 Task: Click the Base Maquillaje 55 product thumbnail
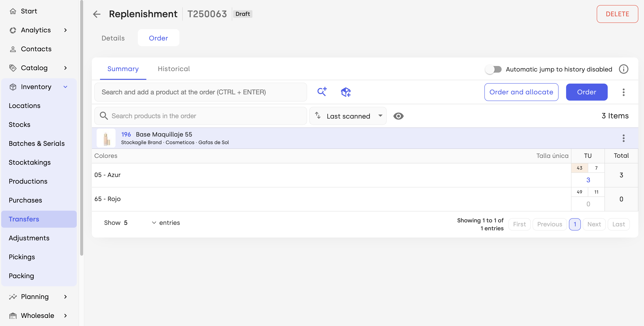[x=106, y=138]
